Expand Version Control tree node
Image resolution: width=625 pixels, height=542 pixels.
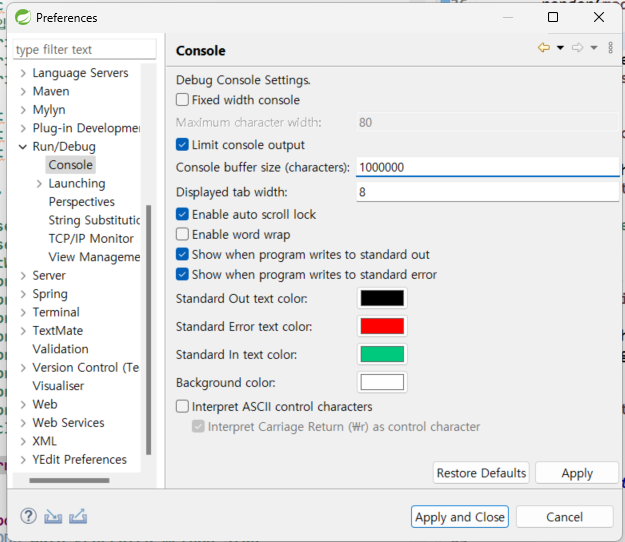pos(23,367)
